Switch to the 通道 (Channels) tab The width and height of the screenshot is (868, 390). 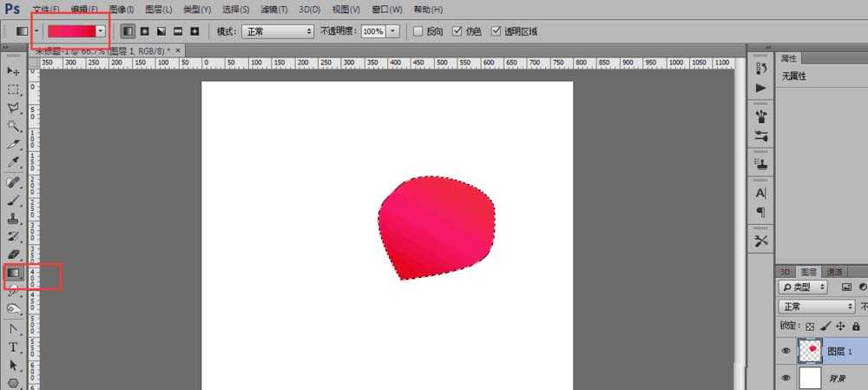834,271
